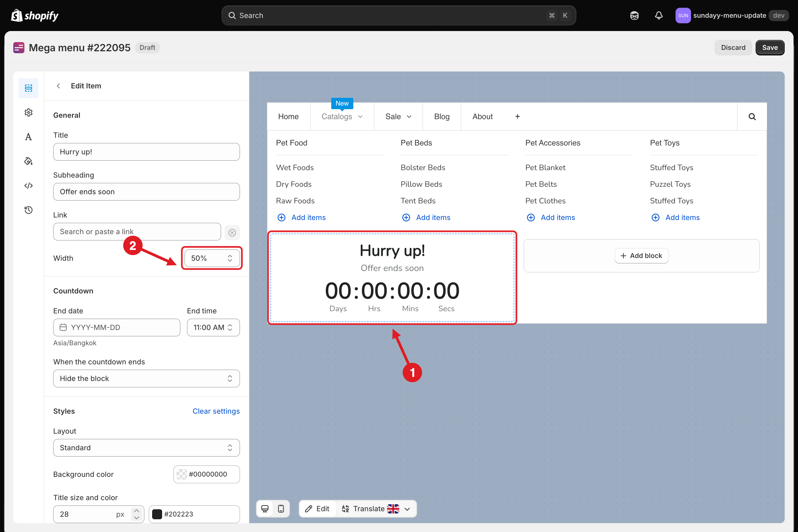
Task: Open the typography 'A' sidebar icon
Action: (x=29, y=137)
